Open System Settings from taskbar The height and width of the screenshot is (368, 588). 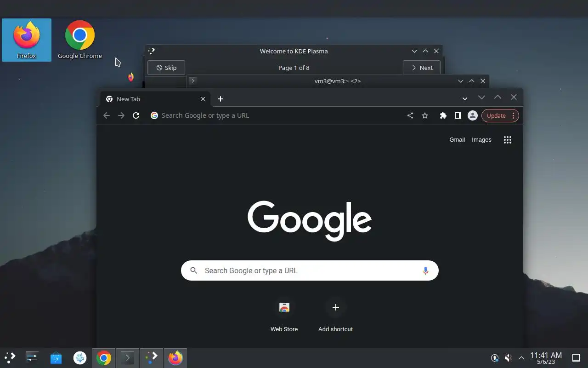(x=32, y=357)
